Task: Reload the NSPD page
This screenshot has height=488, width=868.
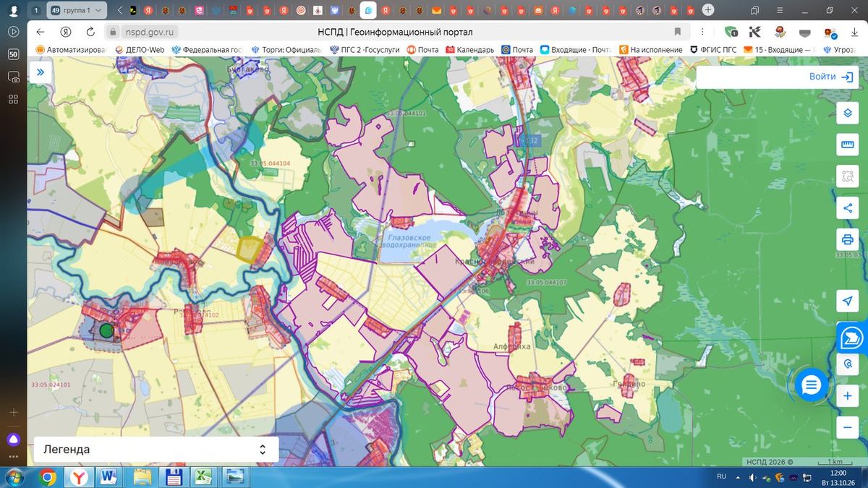Action: click(x=90, y=32)
